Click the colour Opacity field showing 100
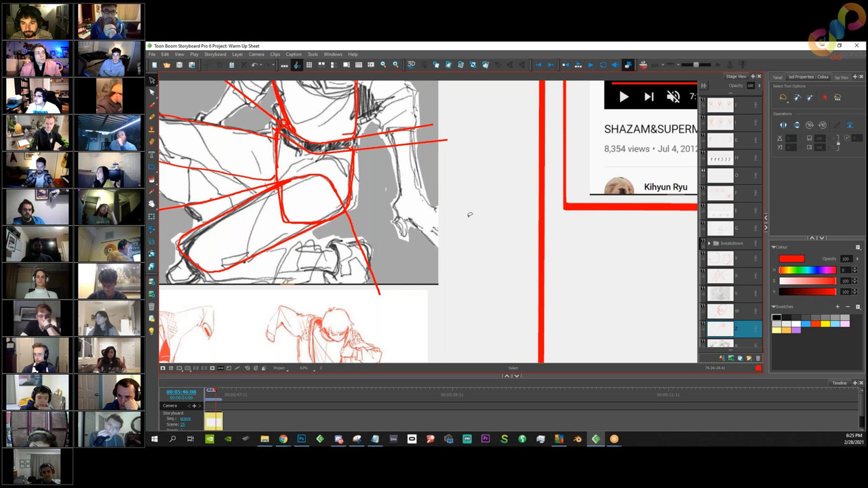868x488 pixels. point(846,259)
